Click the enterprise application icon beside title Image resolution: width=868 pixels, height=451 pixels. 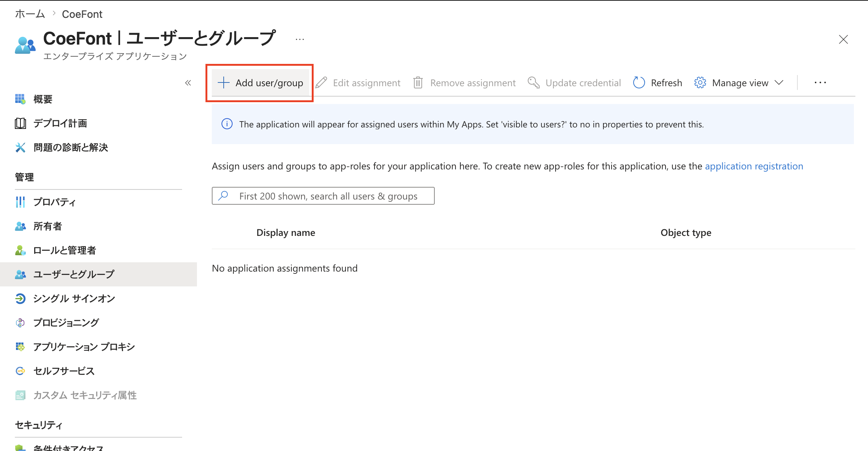[25, 45]
